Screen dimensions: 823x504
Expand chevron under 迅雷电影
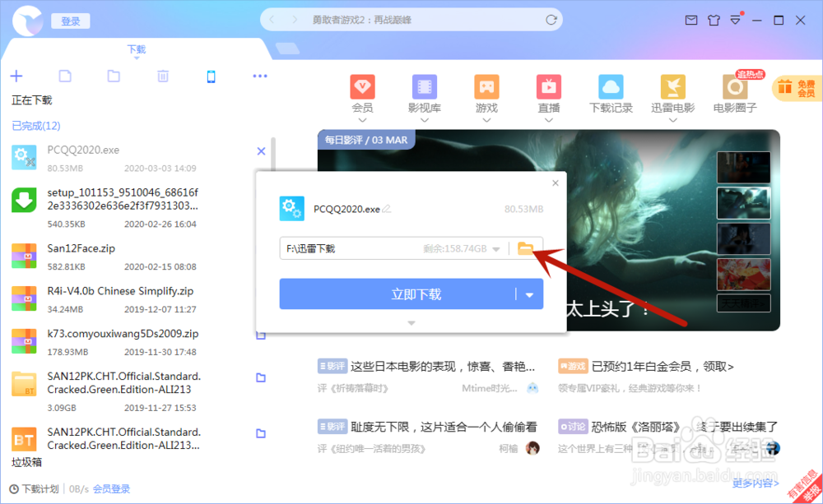tap(672, 120)
